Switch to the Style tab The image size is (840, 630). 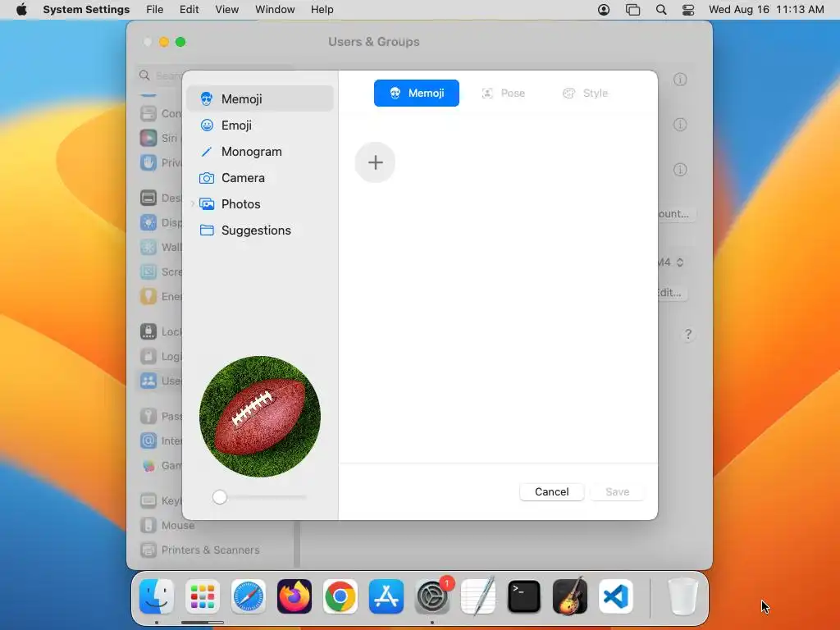[x=585, y=93]
